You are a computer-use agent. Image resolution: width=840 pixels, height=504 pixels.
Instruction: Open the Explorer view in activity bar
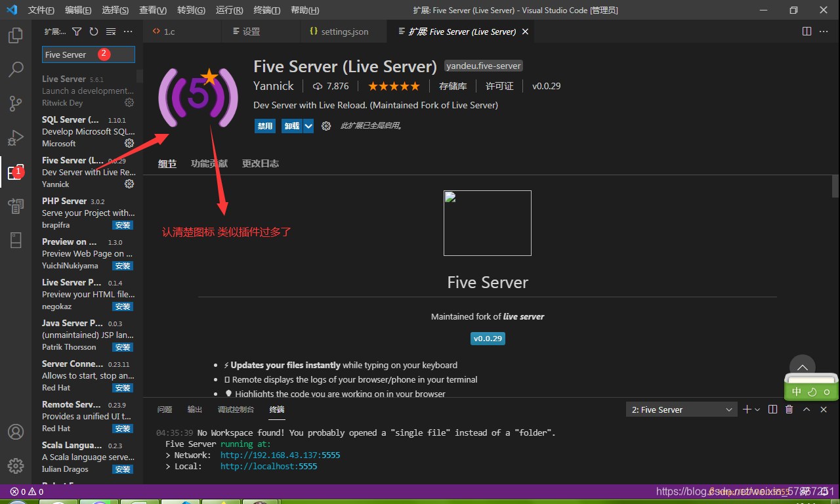pyautogui.click(x=16, y=35)
